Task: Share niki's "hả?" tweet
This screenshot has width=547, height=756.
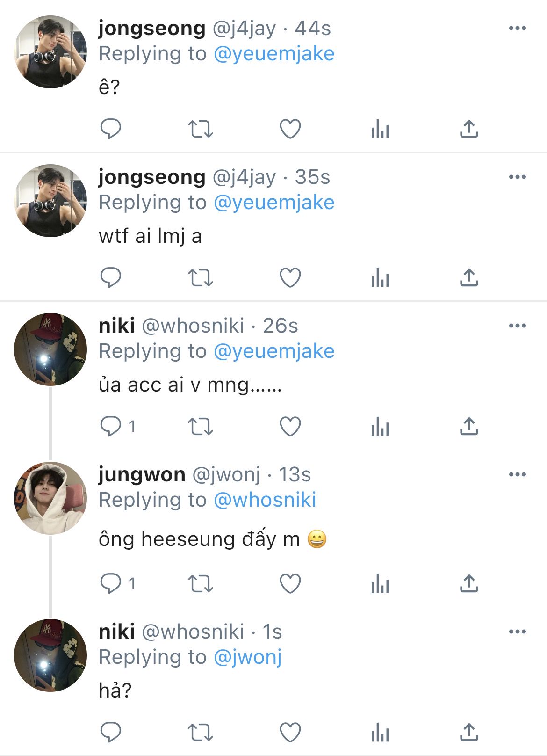Action: point(469,732)
